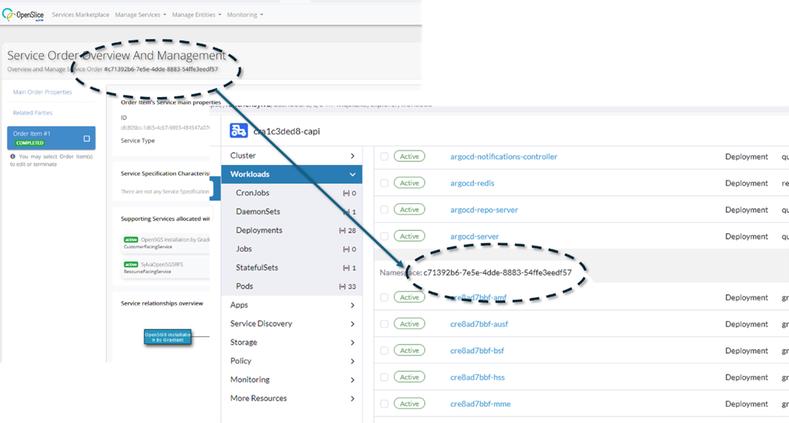Viewport: 789px width, 423px height.
Task: Click the active badge of SylvaOpen5GSRFS service
Action: coord(130,263)
